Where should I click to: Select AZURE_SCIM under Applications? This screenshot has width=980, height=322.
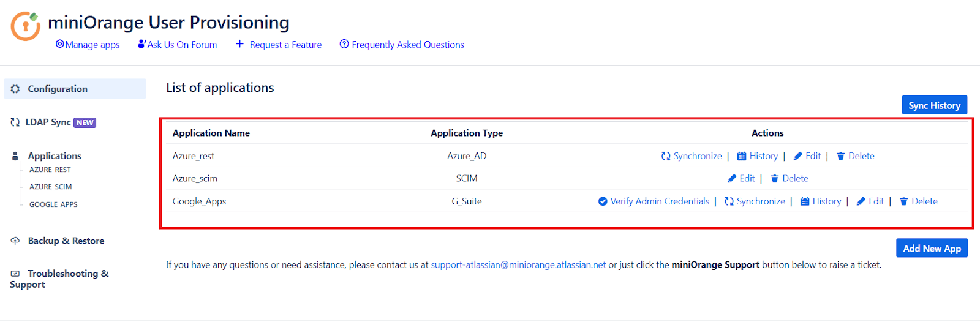[x=51, y=187]
